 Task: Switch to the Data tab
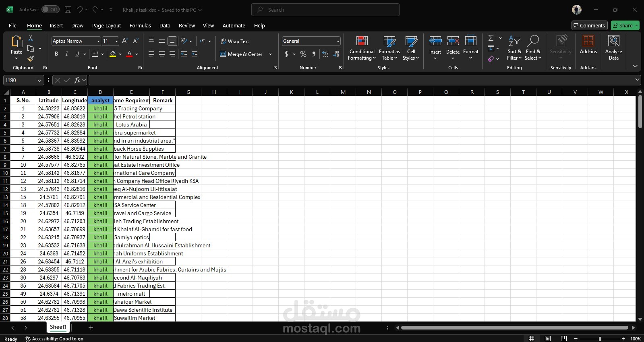pyautogui.click(x=165, y=25)
